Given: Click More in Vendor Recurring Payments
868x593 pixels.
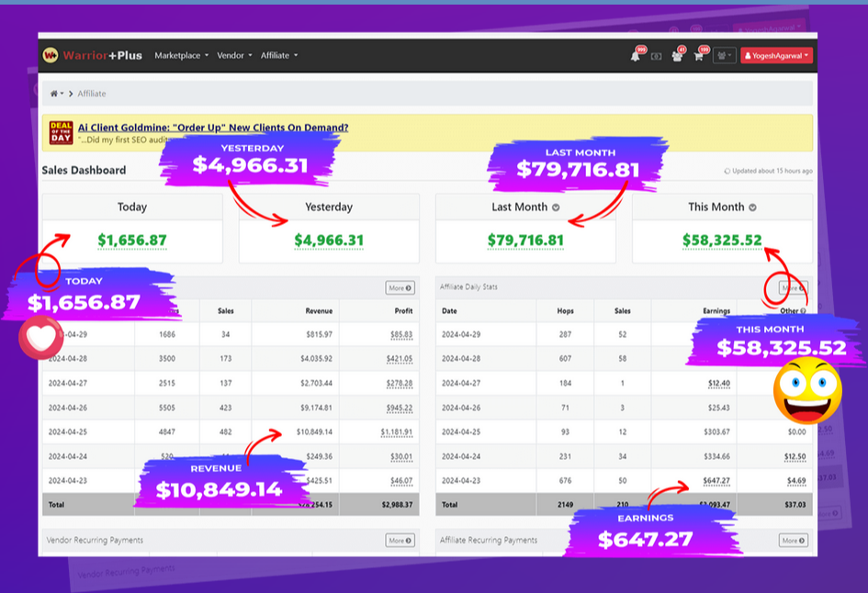Looking at the screenshot, I should (400, 541).
